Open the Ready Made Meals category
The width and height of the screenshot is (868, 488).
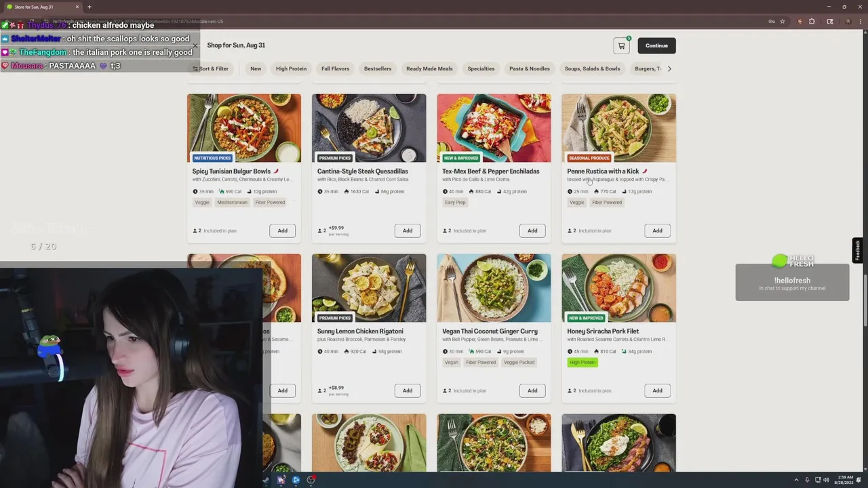[429, 68]
